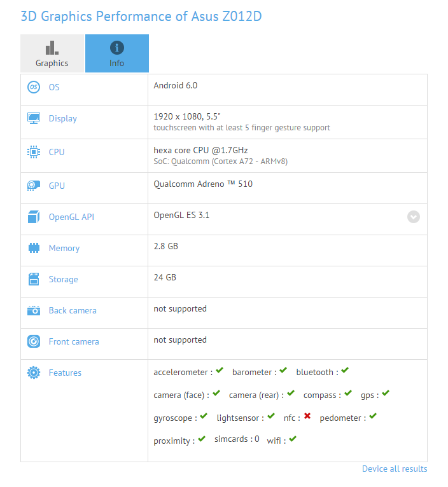Click the proximity check mark
This screenshot has height=487, width=448.
[x=202, y=439]
